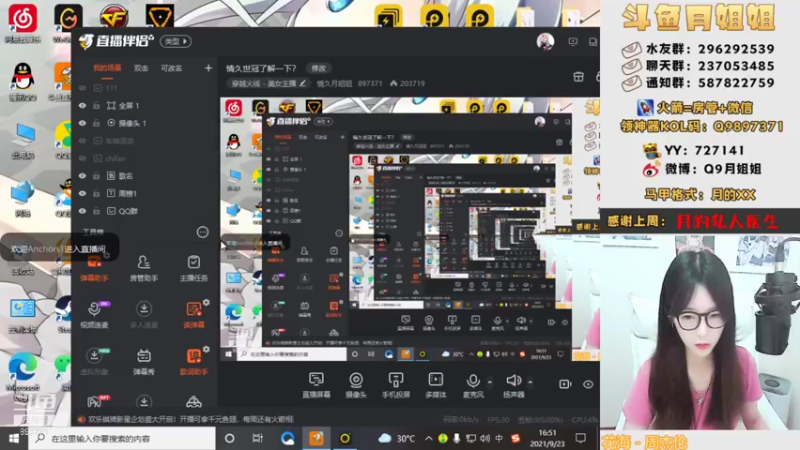This screenshot has height=450, width=800.
Task: Click the recording icon in bottom bar
Action: [565, 384]
